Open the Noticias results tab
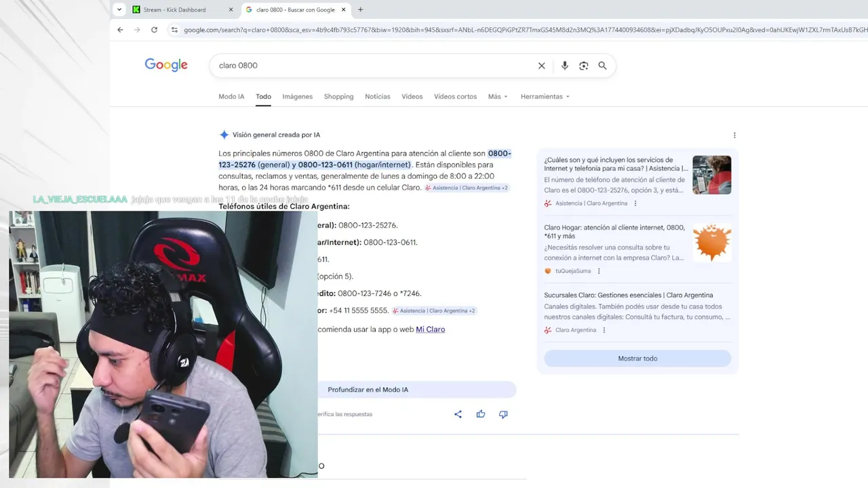 (x=378, y=96)
